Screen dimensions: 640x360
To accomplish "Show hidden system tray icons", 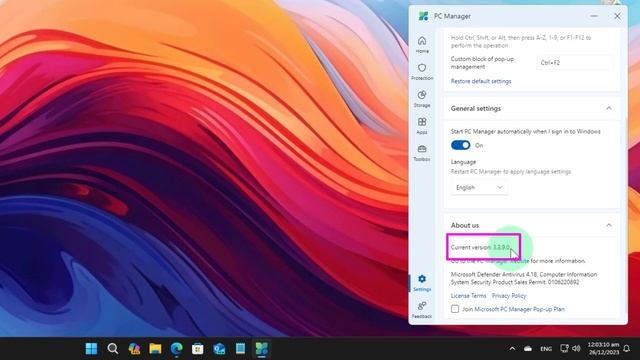I will click(512, 349).
